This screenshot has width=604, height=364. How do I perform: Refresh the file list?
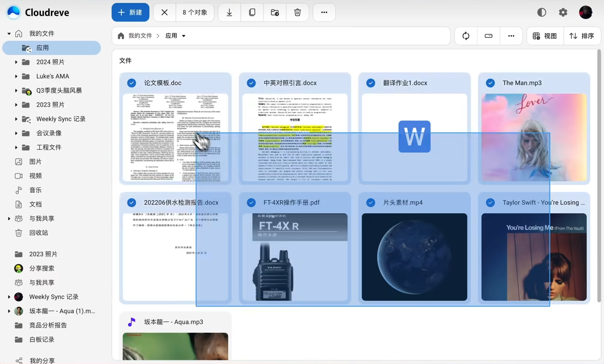pos(466,36)
